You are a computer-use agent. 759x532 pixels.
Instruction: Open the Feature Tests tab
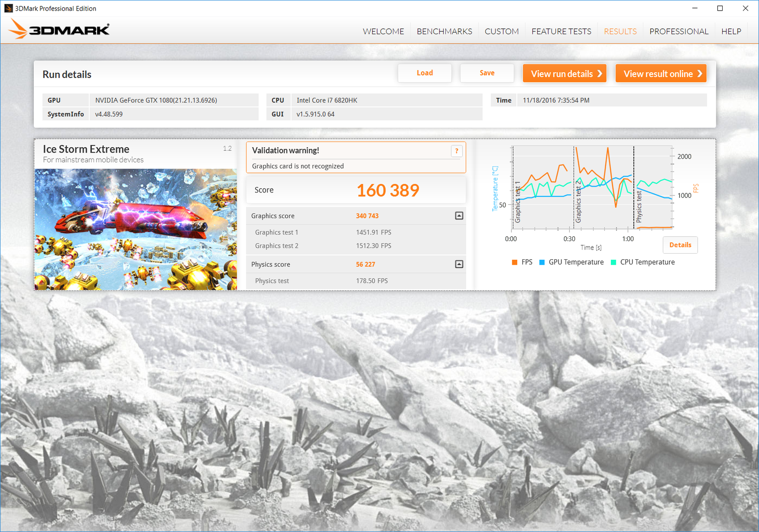click(561, 31)
